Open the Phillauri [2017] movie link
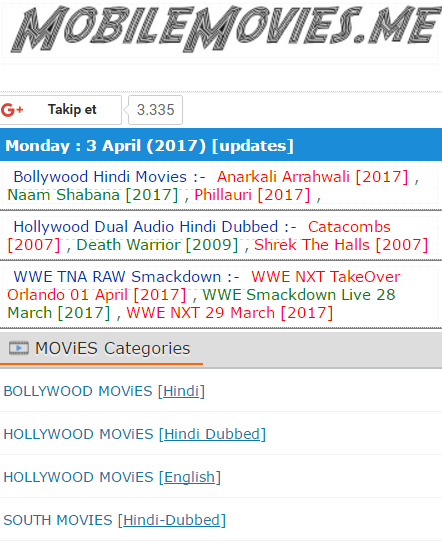Viewport: 442px width, 545px height. pos(252,195)
